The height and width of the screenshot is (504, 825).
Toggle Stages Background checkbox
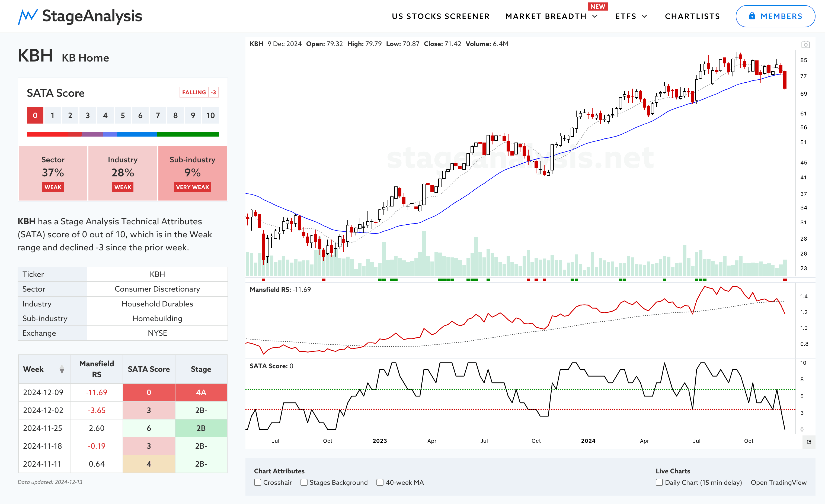pos(304,482)
